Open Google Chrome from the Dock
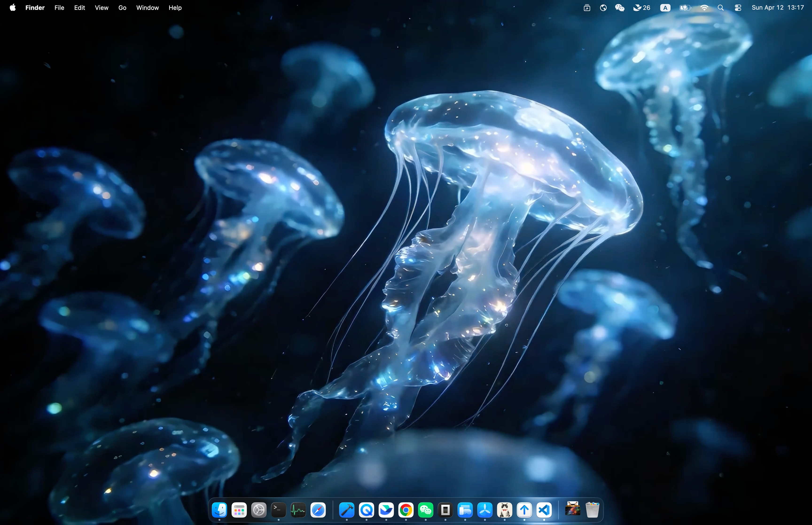Viewport: 812px width, 525px height. (x=406, y=510)
